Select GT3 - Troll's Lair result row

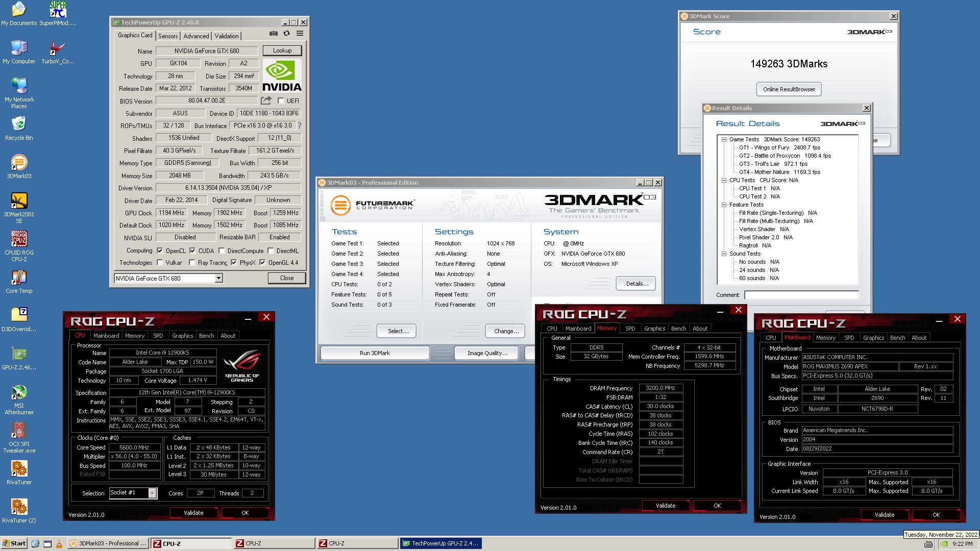tap(773, 164)
